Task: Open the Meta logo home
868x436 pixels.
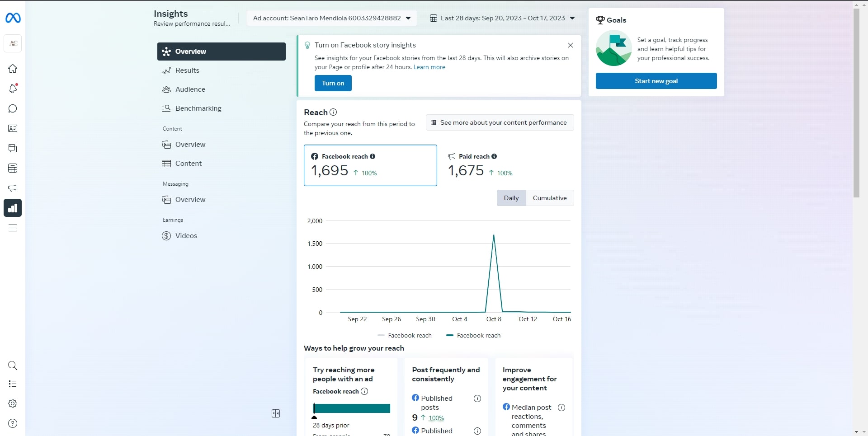Action: (x=13, y=18)
